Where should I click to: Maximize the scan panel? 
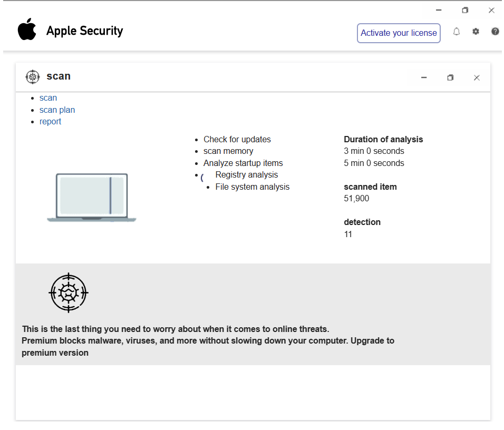click(450, 78)
